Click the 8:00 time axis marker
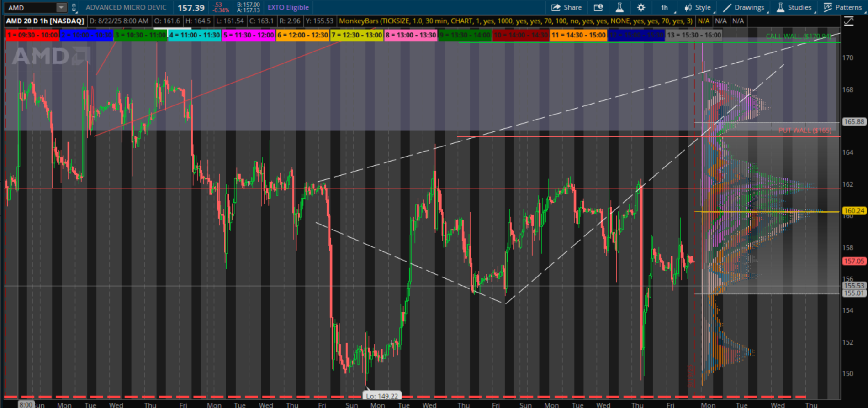 26,404
